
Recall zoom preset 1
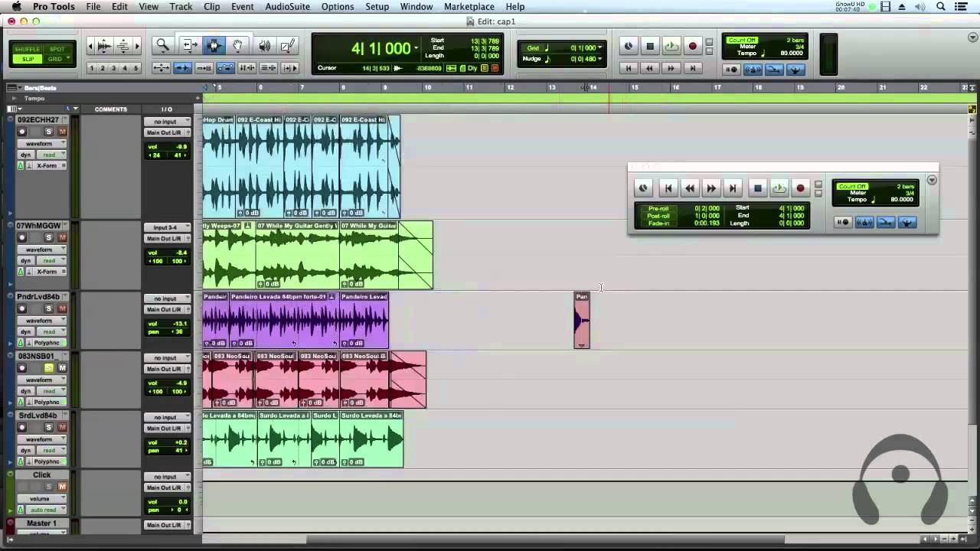[92, 68]
